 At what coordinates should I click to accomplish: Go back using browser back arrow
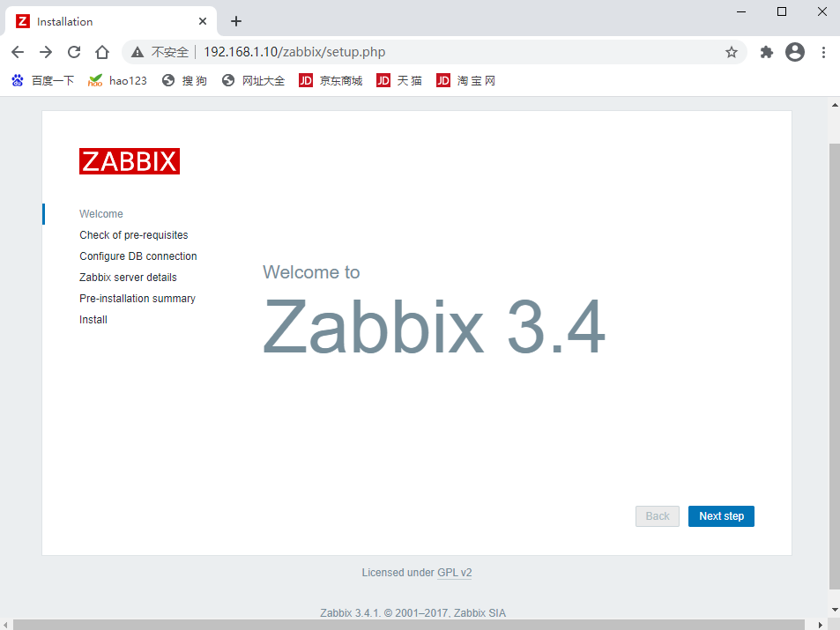(18, 52)
